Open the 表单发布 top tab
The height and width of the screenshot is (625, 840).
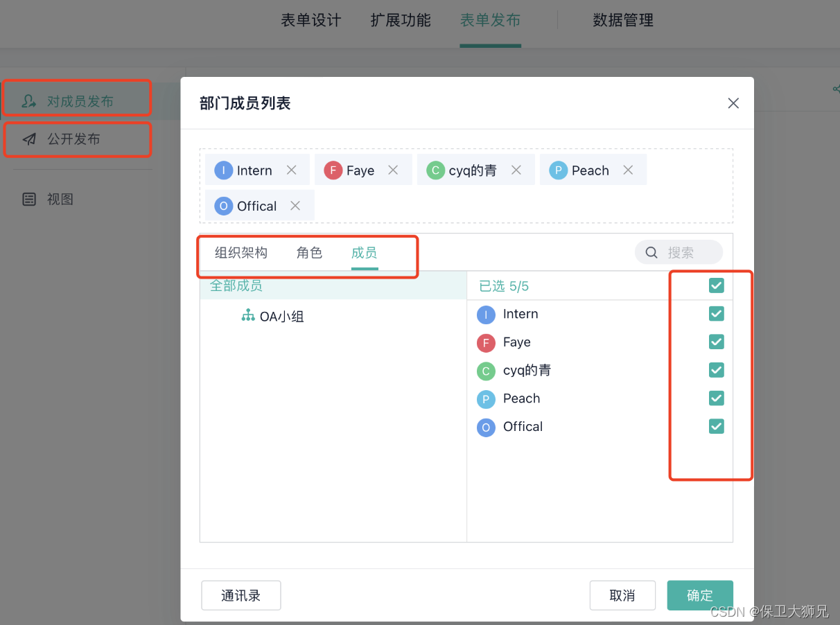pyautogui.click(x=491, y=21)
